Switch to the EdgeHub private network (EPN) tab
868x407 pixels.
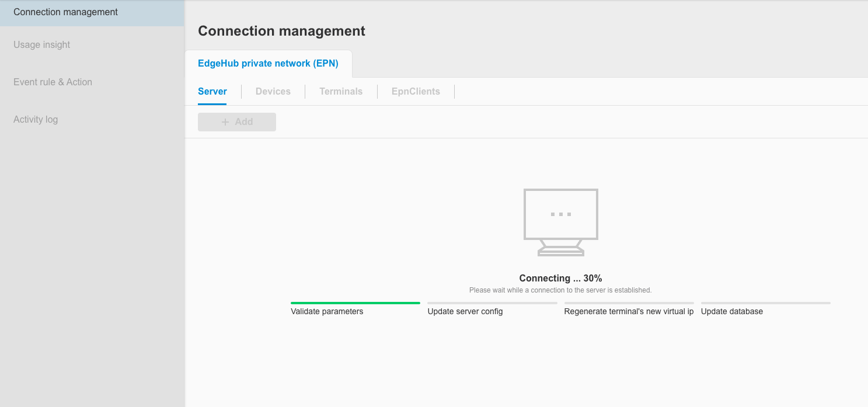pyautogui.click(x=269, y=63)
